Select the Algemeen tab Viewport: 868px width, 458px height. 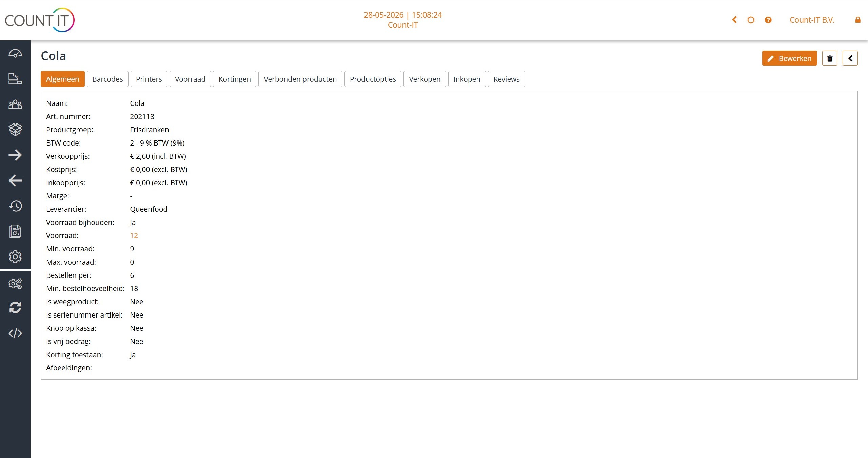tap(63, 79)
